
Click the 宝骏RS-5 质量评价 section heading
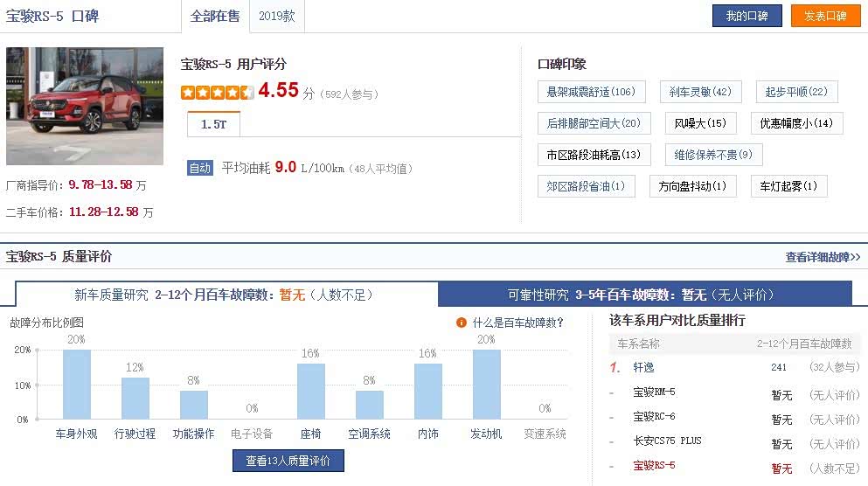click(59, 256)
